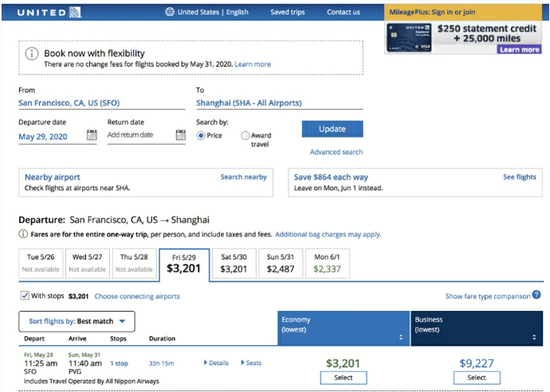Open the Advanced search link

336,152
